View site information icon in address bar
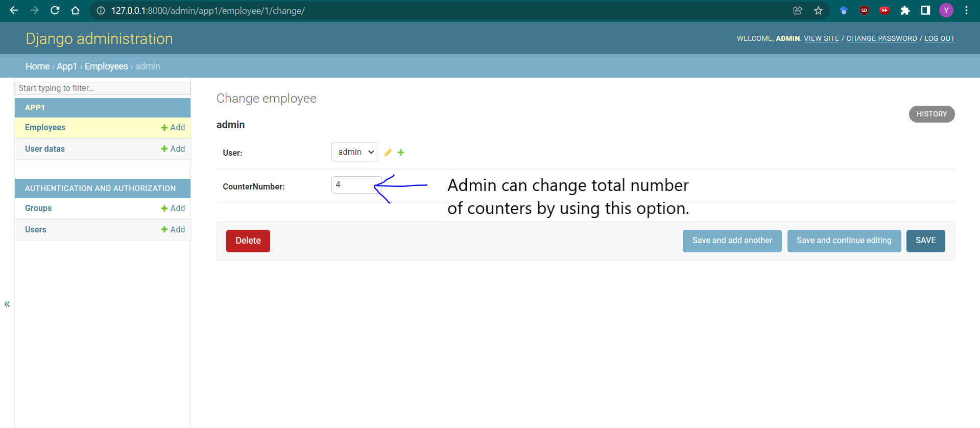 [101, 11]
